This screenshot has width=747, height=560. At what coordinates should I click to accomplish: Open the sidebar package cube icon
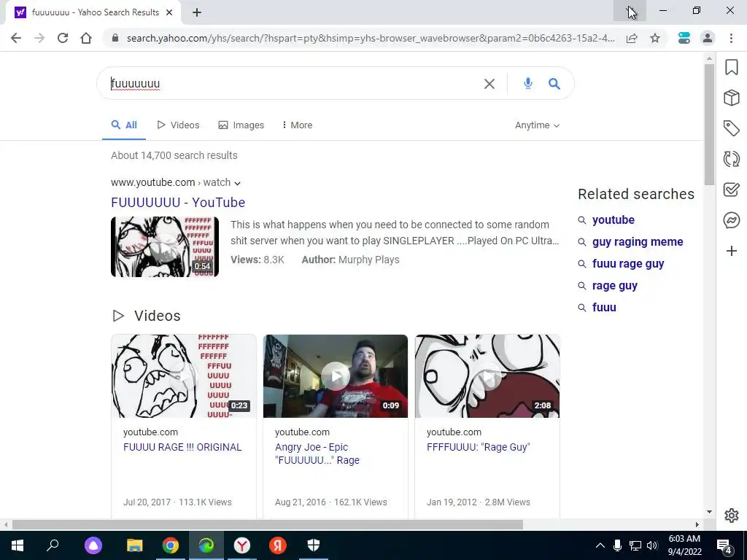click(x=731, y=98)
